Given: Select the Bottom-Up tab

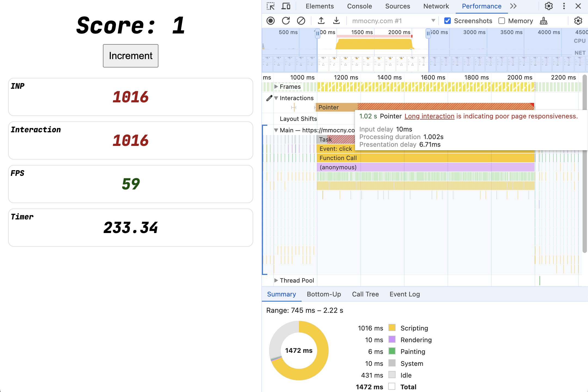Looking at the screenshot, I should [x=324, y=294].
